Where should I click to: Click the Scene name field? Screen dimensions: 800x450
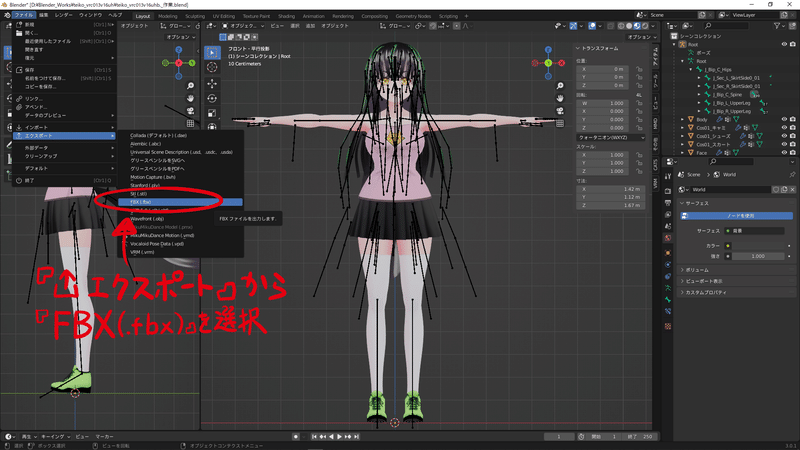672,15
